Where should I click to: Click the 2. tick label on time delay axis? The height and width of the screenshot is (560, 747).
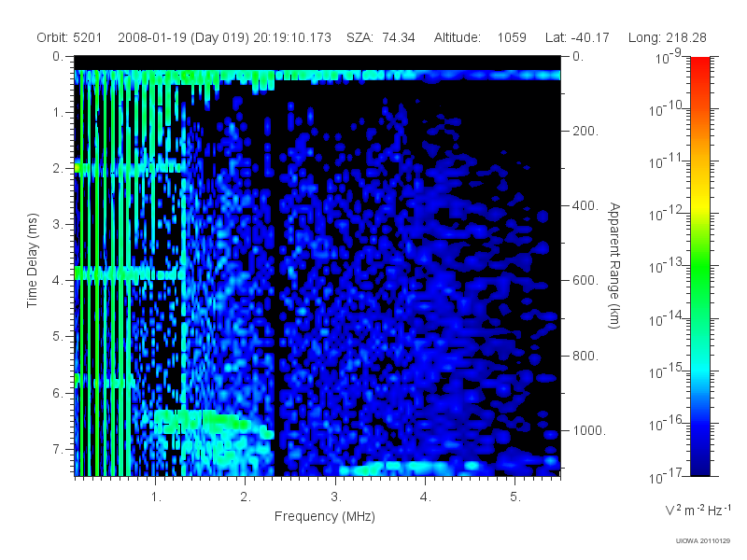click(x=58, y=169)
